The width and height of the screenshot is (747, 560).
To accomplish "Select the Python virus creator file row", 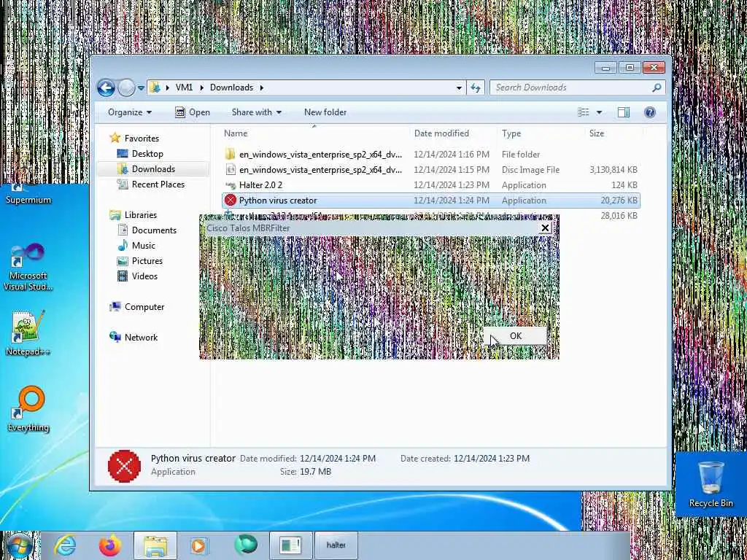I will 430,201.
